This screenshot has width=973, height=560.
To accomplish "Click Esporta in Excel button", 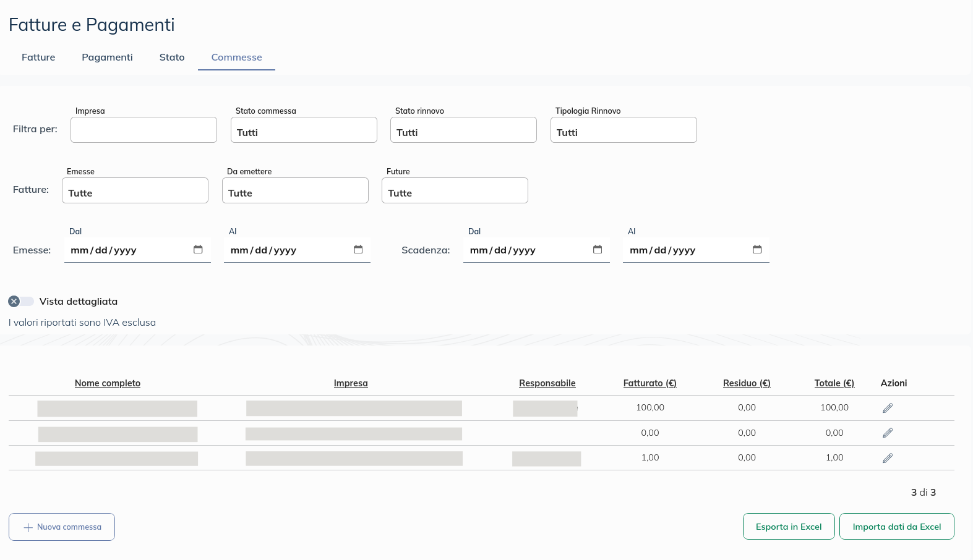I will pos(789,527).
